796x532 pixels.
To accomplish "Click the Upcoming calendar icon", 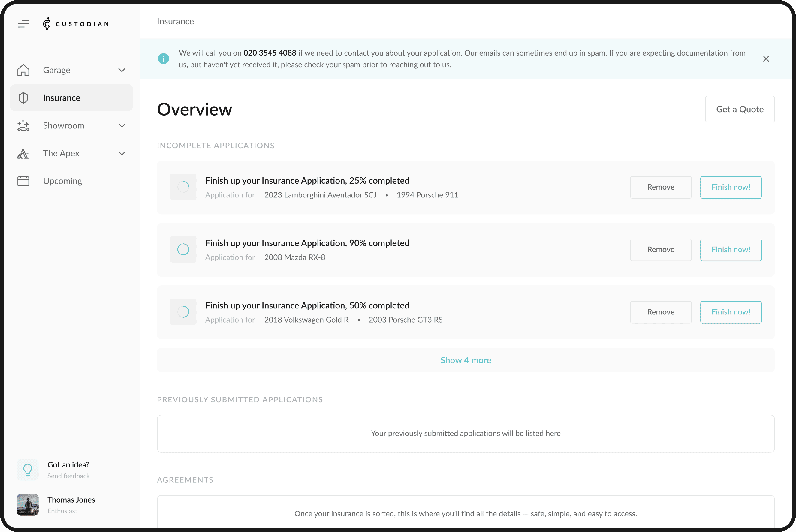I will (23, 181).
